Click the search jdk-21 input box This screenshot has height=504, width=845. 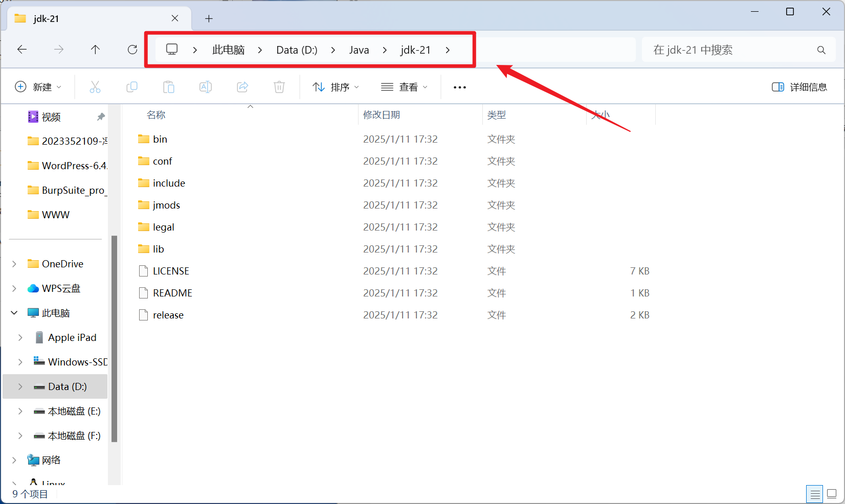click(731, 50)
